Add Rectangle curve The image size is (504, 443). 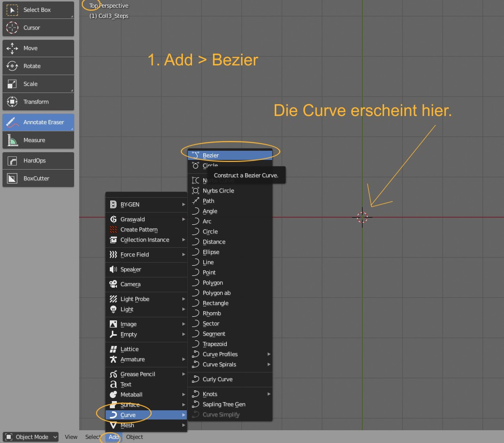230,303
